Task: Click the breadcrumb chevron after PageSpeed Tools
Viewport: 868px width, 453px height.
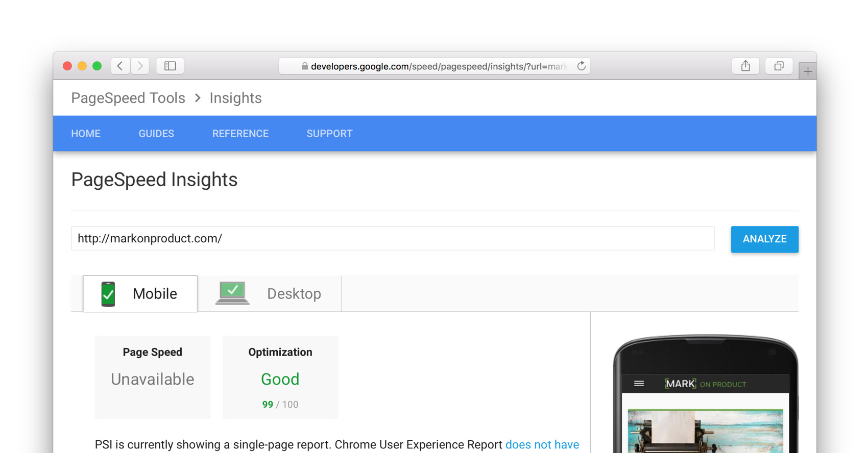Action: 198,98
